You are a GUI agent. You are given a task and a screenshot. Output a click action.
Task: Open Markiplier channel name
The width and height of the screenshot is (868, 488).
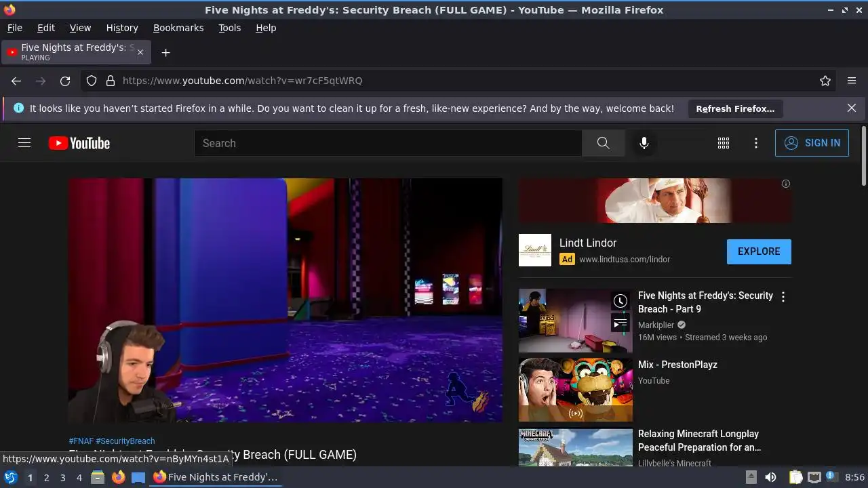656,325
